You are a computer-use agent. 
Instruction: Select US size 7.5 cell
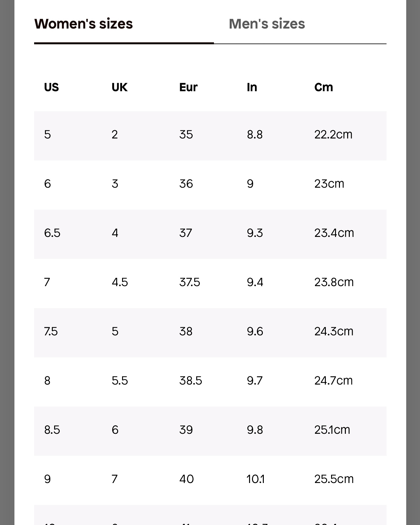coord(51,331)
